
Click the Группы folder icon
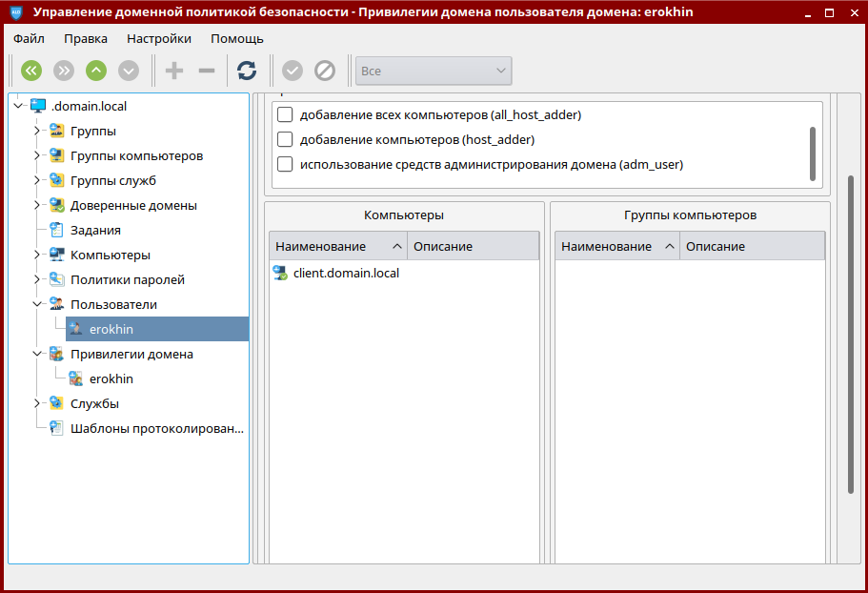click(56, 131)
